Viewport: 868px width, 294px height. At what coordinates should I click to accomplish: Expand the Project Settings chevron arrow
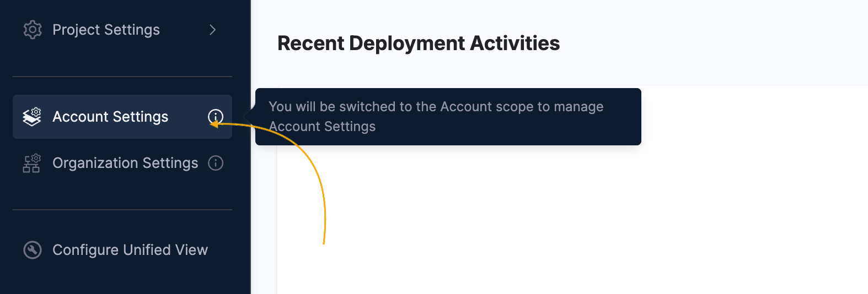[213, 30]
